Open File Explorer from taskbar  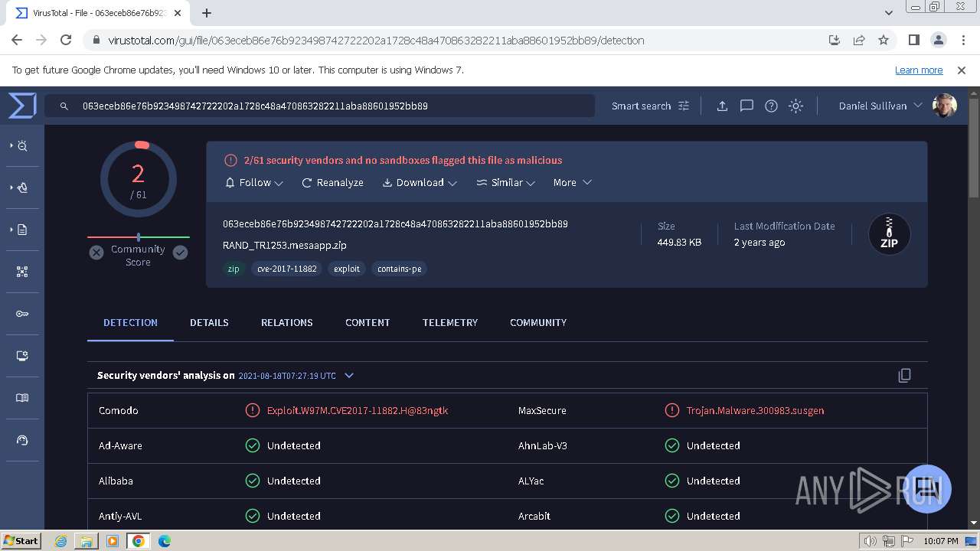[87, 541]
